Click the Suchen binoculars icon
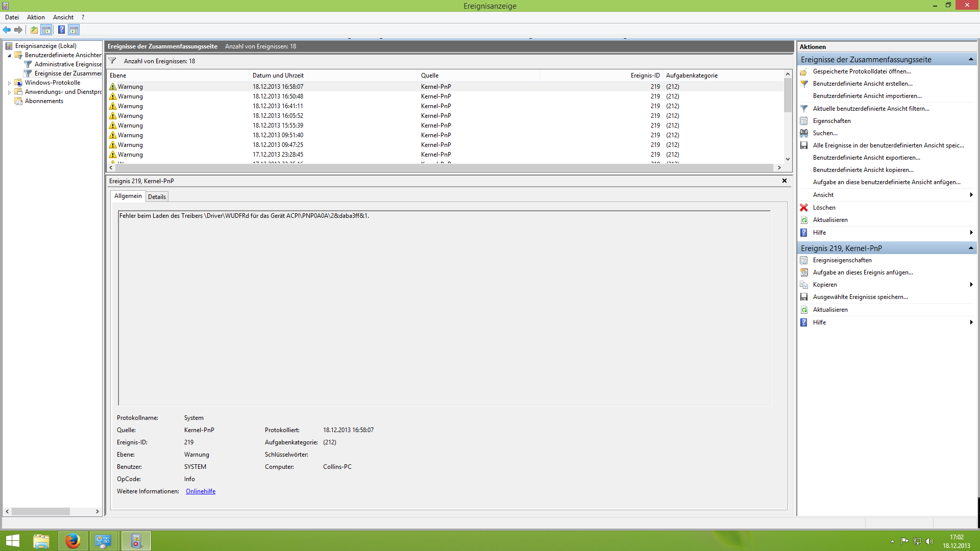The width and height of the screenshot is (980, 551). [804, 133]
